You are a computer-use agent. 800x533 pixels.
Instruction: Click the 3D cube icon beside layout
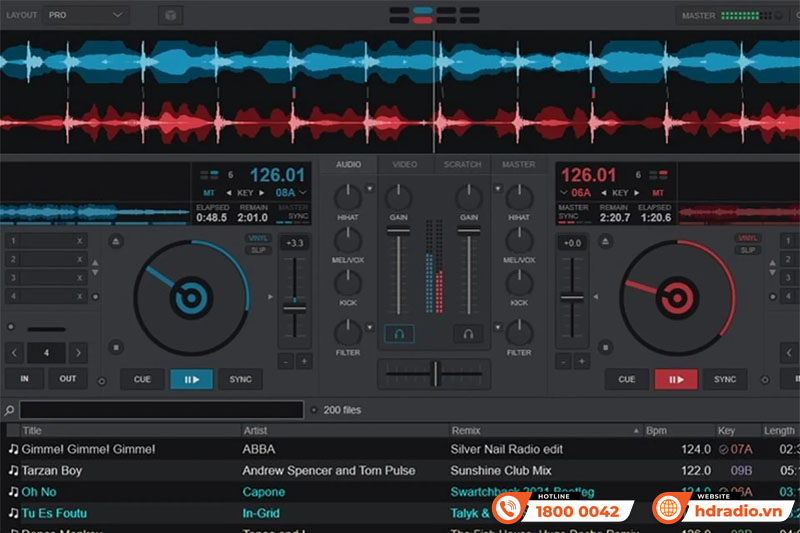pyautogui.click(x=170, y=15)
